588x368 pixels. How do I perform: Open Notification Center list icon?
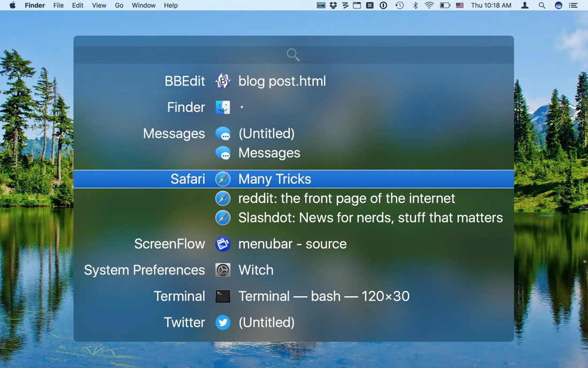[x=573, y=5]
